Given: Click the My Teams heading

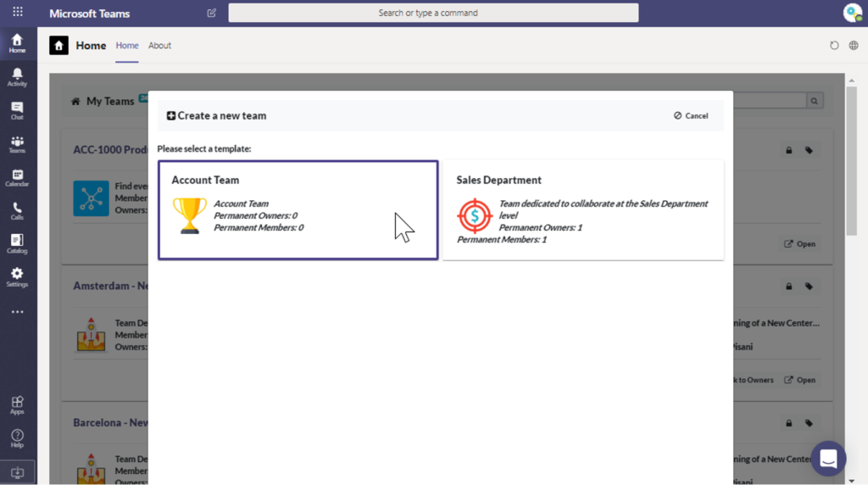Looking at the screenshot, I should click(110, 101).
